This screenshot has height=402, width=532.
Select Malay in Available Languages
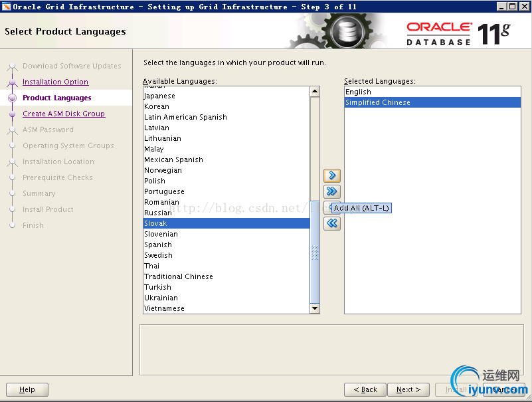click(x=226, y=149)
